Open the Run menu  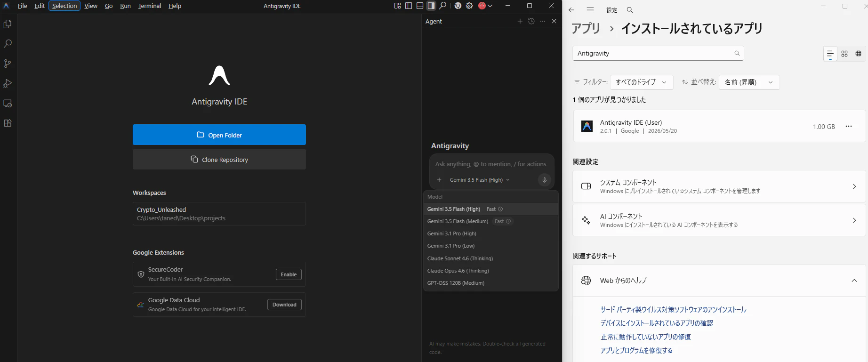[x=125, y=6]
